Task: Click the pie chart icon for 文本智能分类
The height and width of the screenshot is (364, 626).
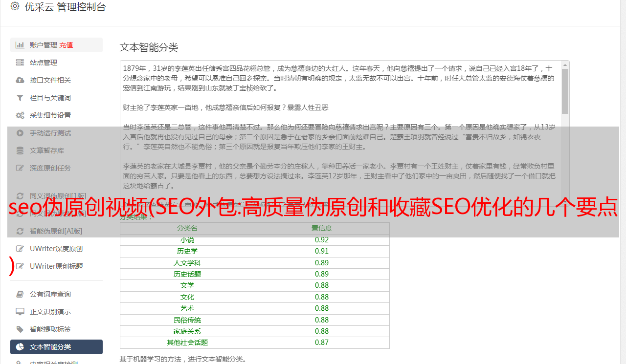Action: tap(20, 347)
